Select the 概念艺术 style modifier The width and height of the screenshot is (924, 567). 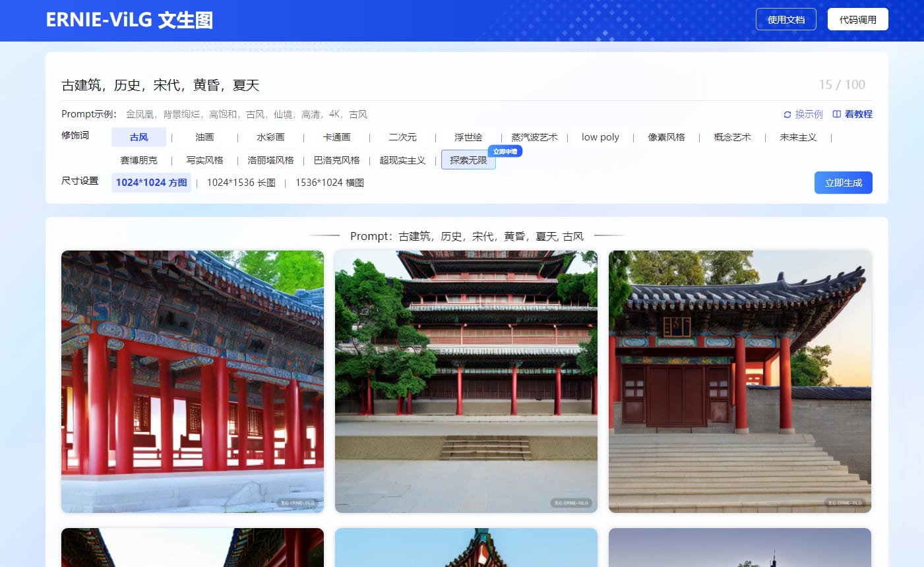point(732,137)
